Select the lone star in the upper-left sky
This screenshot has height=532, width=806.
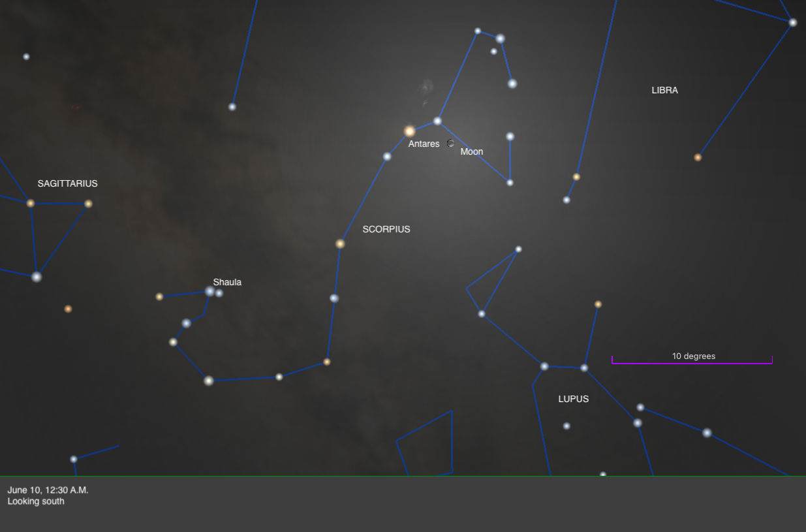26,56
